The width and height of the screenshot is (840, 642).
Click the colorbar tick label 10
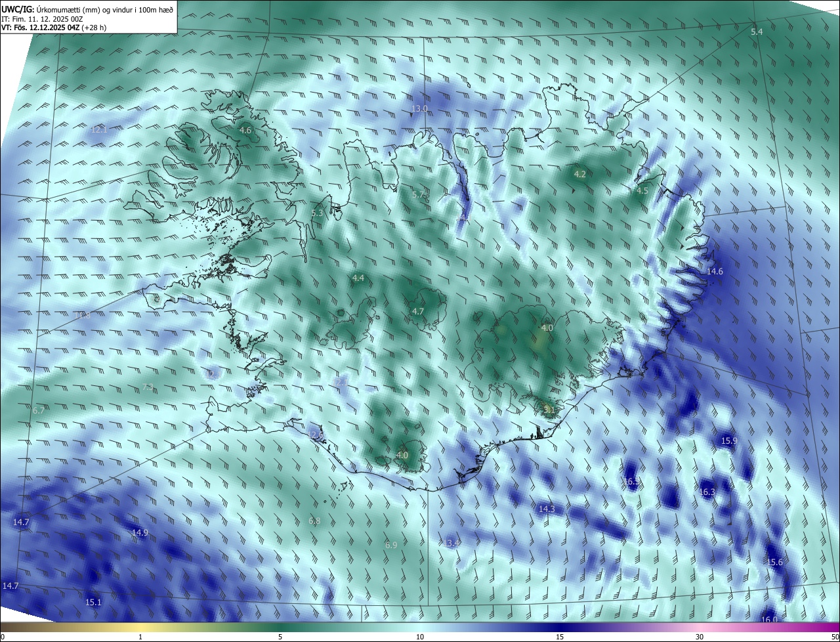point(420,637)
